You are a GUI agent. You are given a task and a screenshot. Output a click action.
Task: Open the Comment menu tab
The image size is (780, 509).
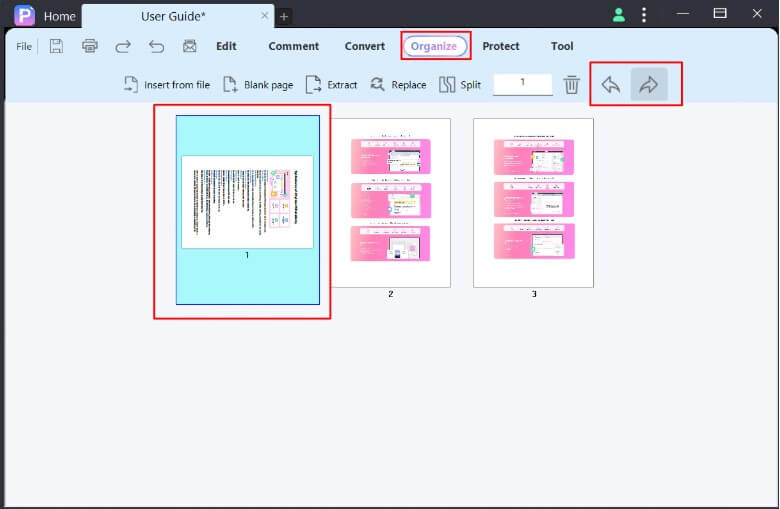pyautogui.click(x=293, y=46)
